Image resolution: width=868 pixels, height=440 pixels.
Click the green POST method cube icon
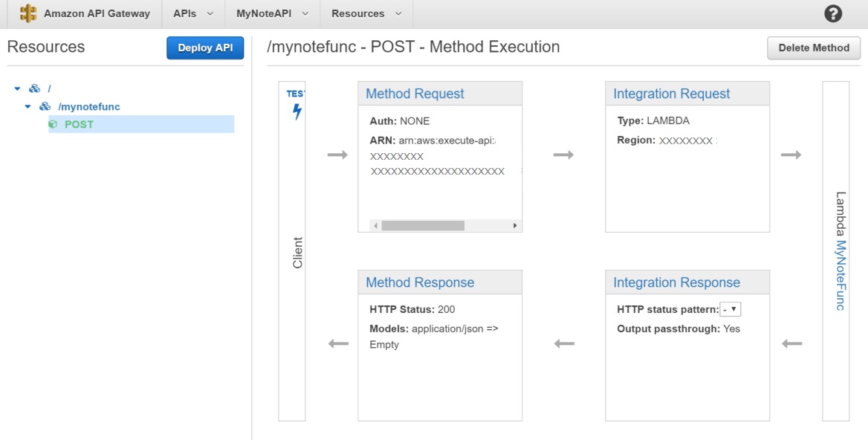coord(54,125)
